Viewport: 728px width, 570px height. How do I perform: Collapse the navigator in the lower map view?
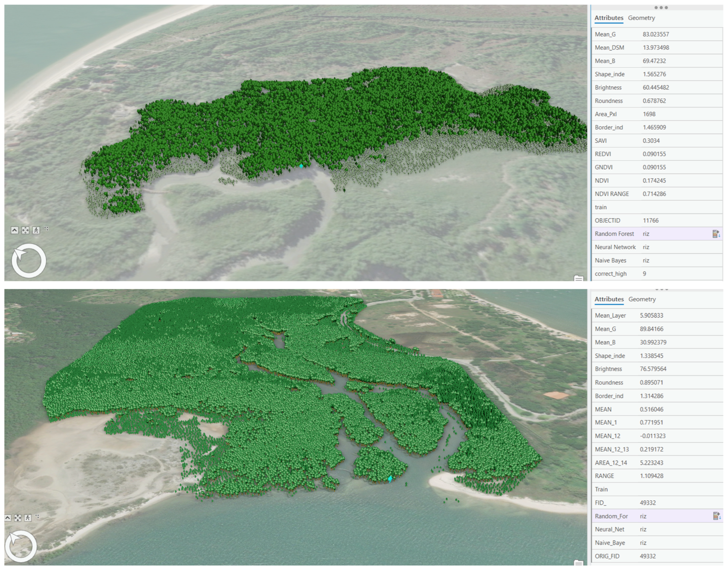click(x=8, y=518)
